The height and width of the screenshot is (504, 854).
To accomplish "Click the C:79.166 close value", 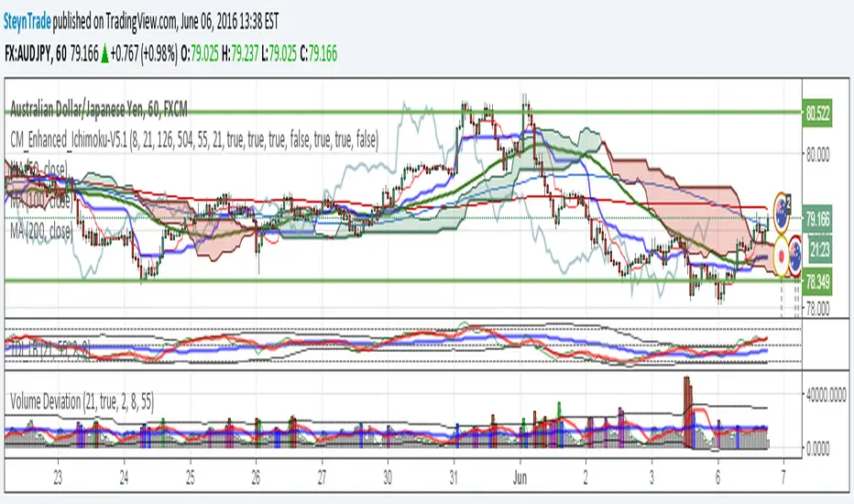I will pos(319,54).
